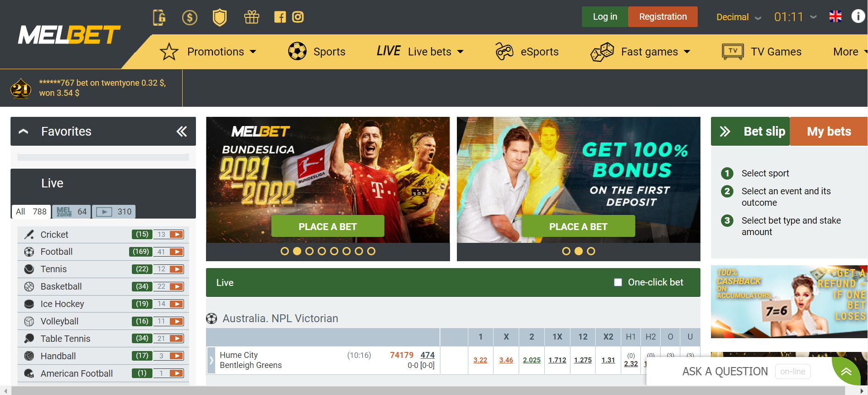Viewport: 868px width, 395px height.
Task: Click Table Tennis live stream play icon
Action: coord(176,339)
